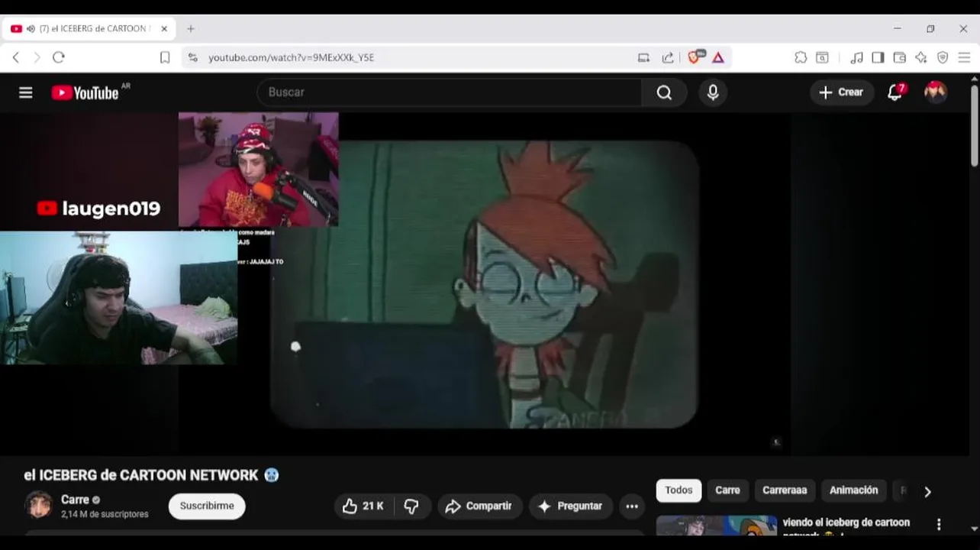Bookmark this page icon

(x=165, y=57)
